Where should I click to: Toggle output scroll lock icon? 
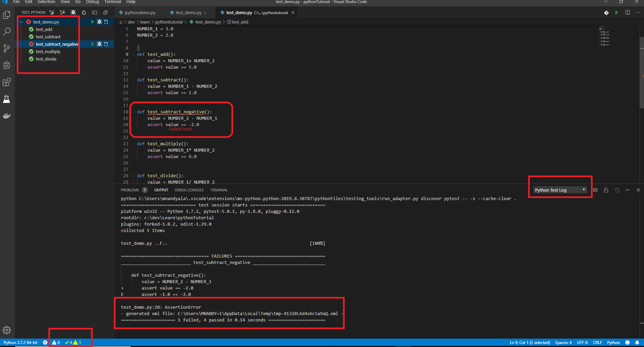[x=606, y=190]
